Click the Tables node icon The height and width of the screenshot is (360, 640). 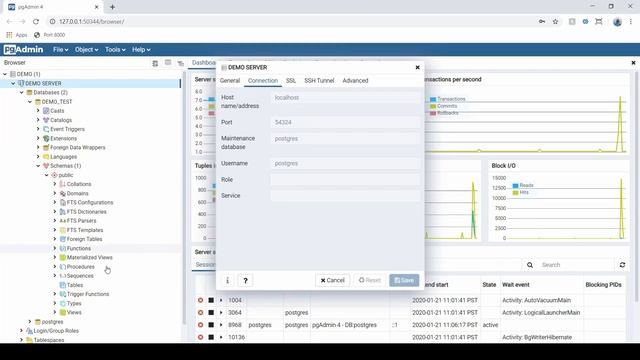point(62,285)
